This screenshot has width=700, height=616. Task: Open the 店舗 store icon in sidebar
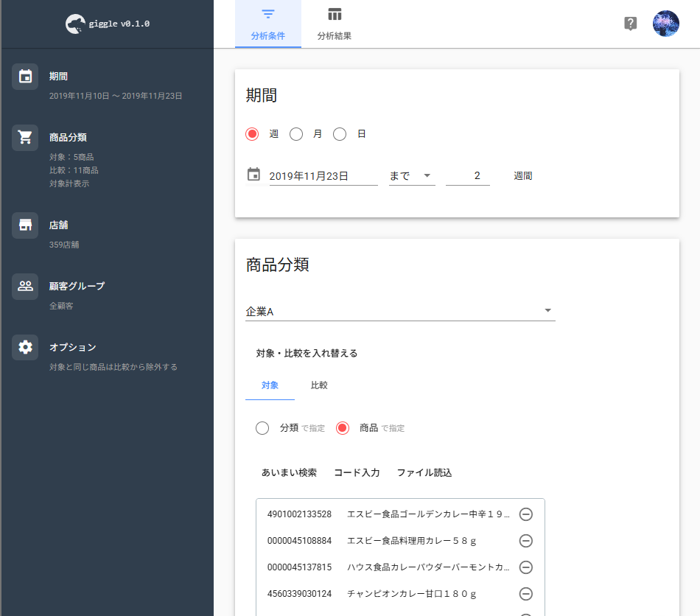pos(25,225)
